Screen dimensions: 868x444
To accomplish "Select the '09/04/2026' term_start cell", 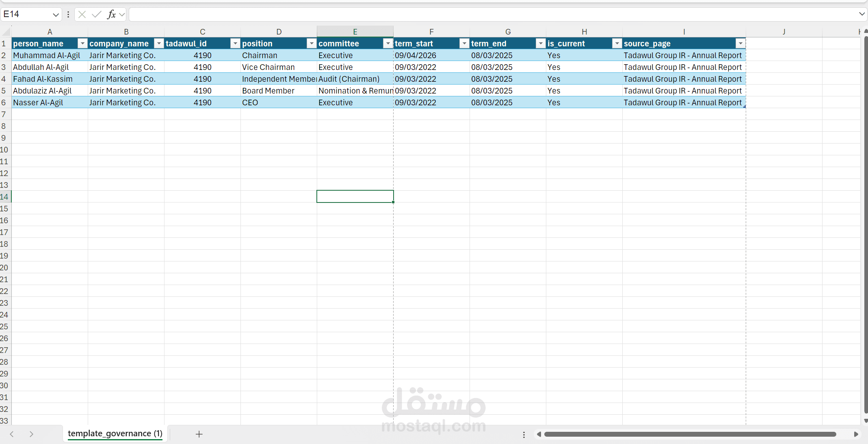I will coord(431,55).
